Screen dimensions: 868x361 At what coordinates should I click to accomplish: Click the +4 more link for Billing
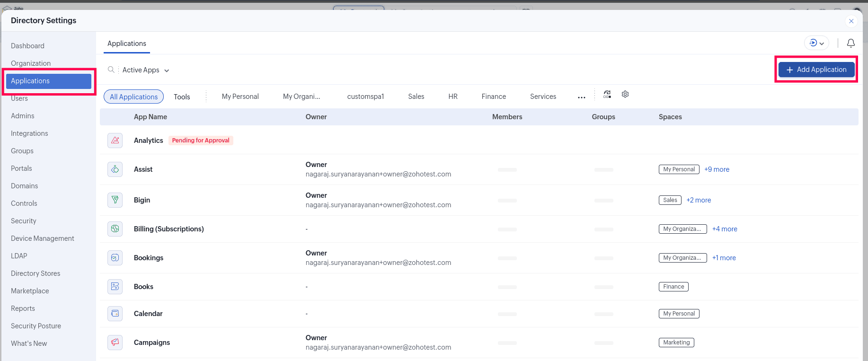[725, 229]
